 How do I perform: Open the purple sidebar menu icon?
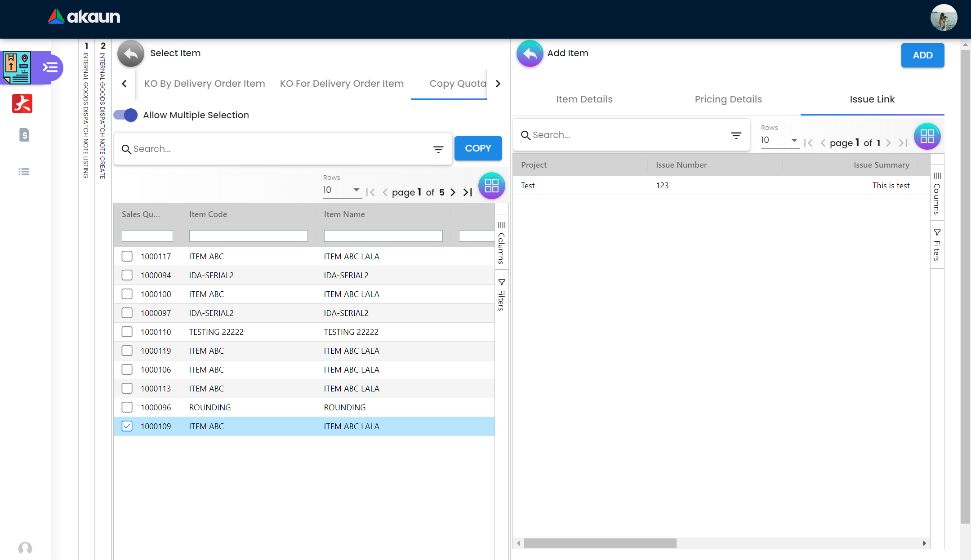[x=50, y=67]
